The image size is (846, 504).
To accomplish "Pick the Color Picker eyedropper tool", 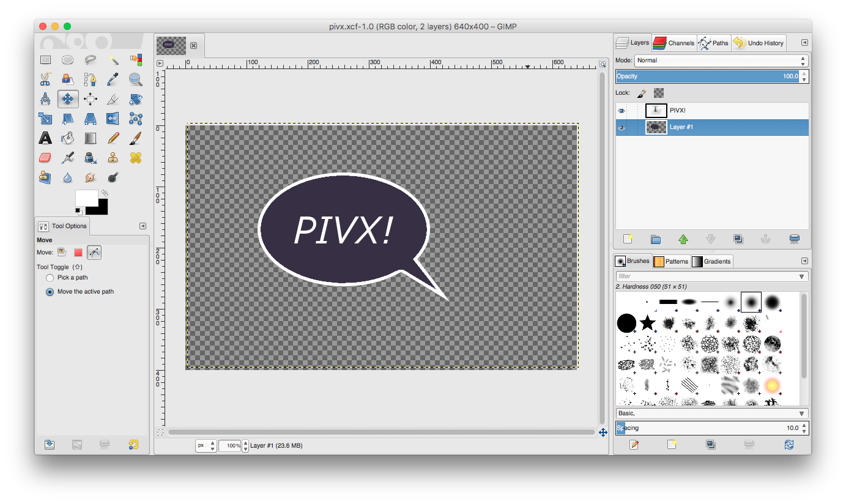I will (x=113, y=80).
